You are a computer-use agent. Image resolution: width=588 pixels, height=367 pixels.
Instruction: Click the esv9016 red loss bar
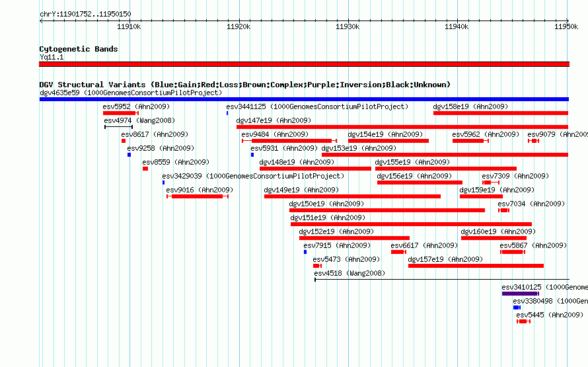pyautogui.click(x=198, y=196)
